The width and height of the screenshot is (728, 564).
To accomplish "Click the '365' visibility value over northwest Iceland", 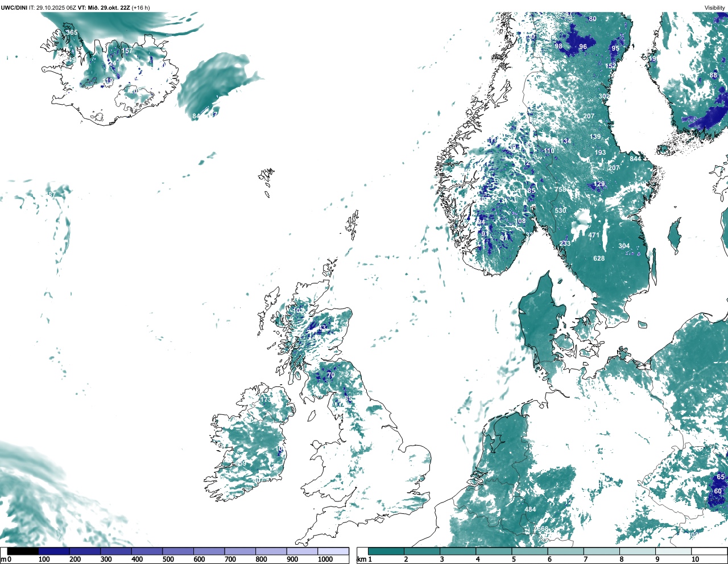I will (x=72, y=32).
